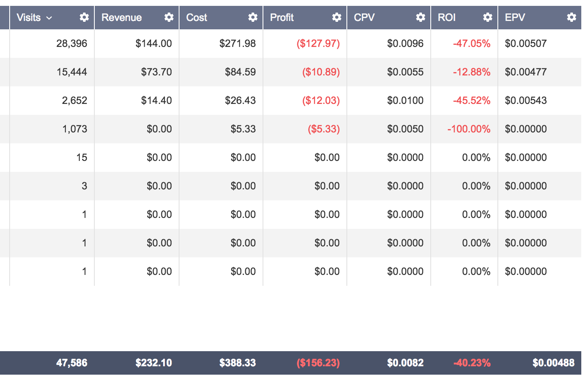Click the $144.00 revenue value

[154, 44]
